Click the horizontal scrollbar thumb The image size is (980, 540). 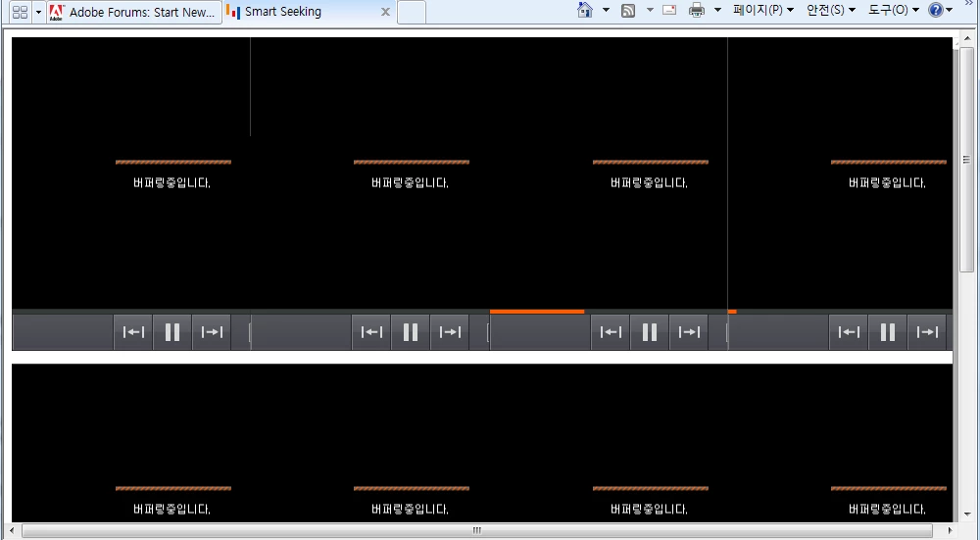tap(477, 530)
